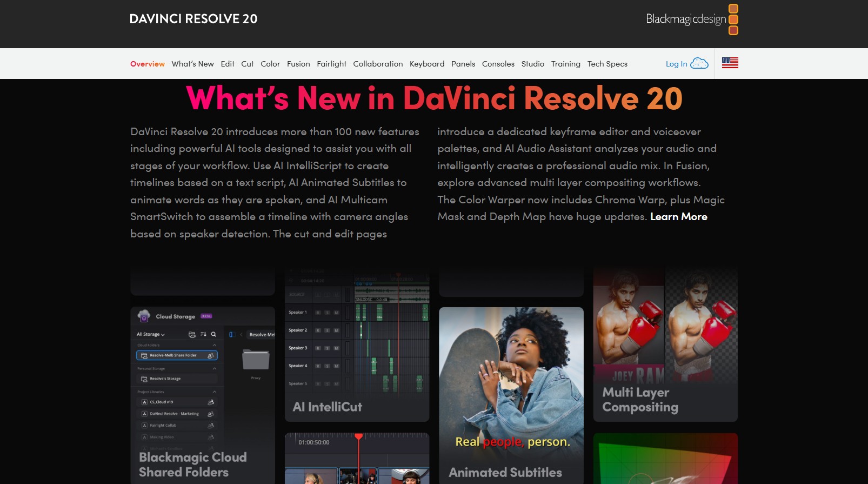Open the Proxy folder icon
868x484 pixels.
tap(256, 359)
